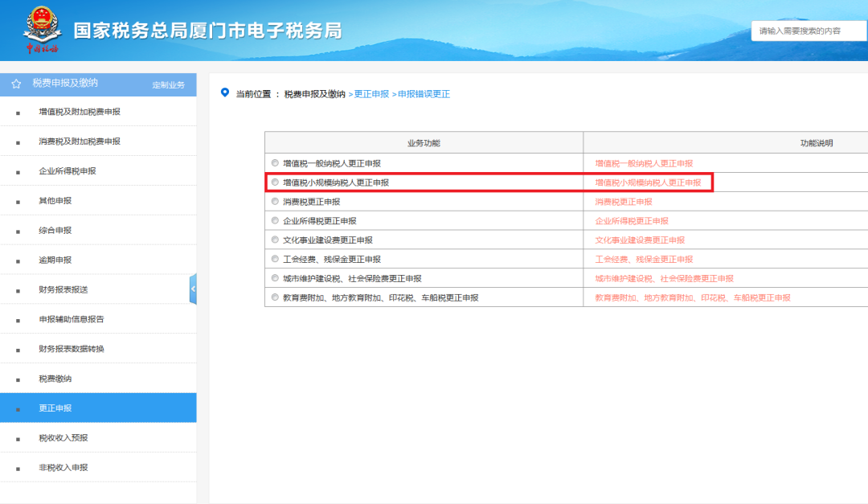Open the 定制业务 menu option
Screen dimensions: 868x504
pos(168,84)
